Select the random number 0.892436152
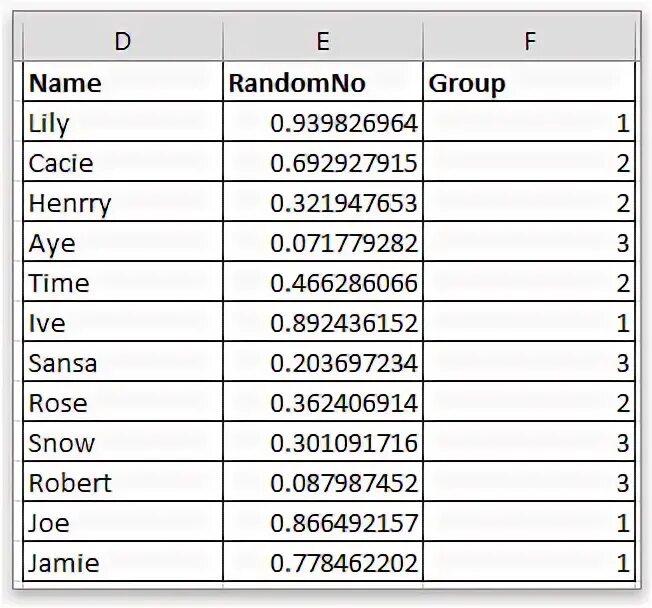The image size is (652, 608). [x=322, y=323]
